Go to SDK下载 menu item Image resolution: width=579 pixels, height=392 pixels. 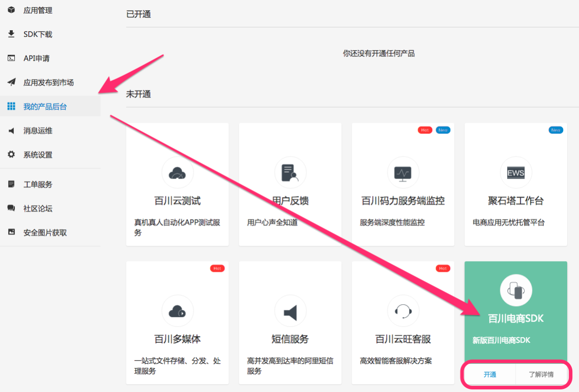37,34
